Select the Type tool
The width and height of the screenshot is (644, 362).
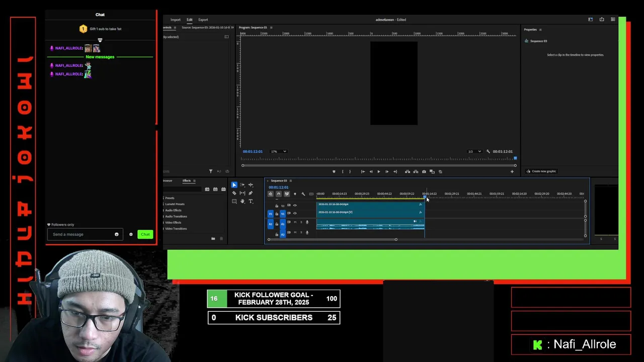pyautogui.click(x=251, y=201)
